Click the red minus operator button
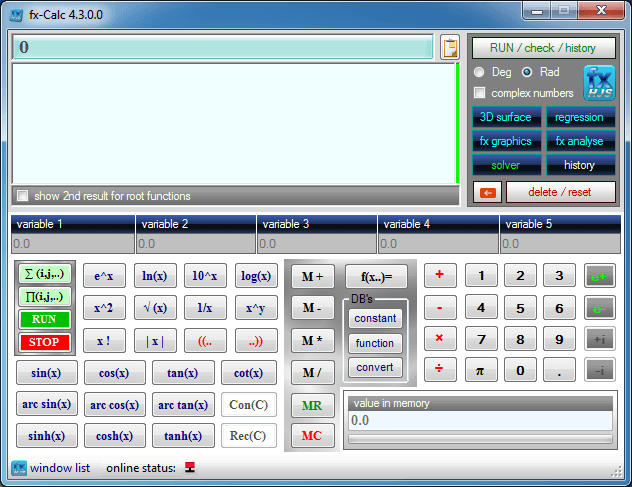Image resolution: width=632 pixels, height=487 pixels. tap(440, 308)
